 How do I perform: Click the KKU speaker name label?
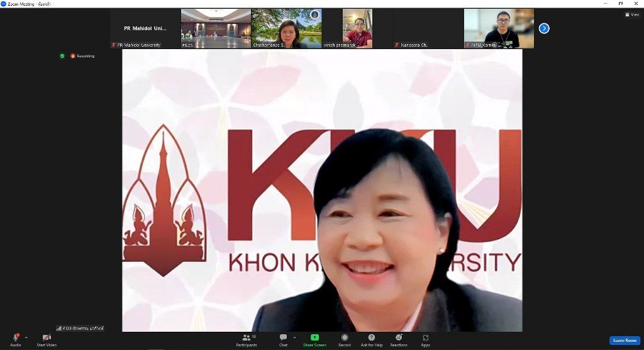(80, 328)
